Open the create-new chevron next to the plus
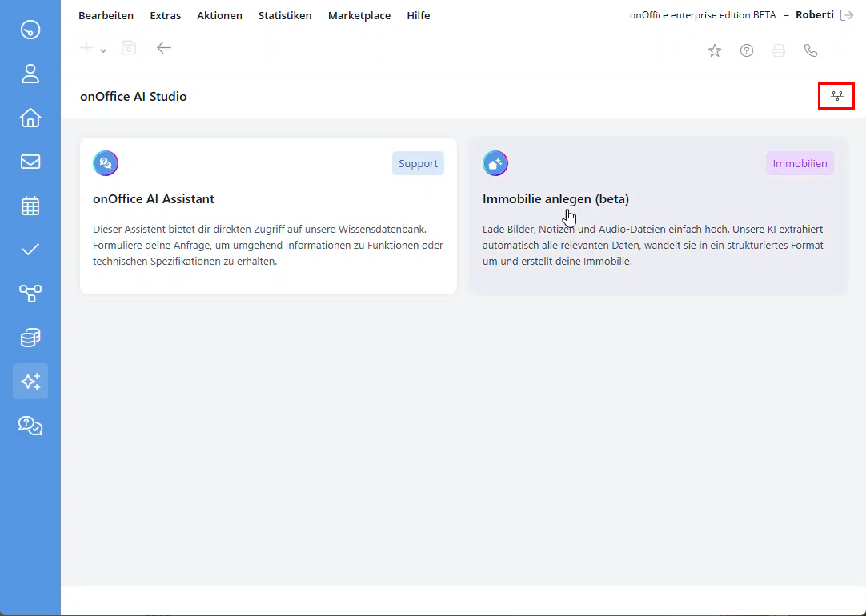Screen dimensions: 866x616 coord(102,49)
